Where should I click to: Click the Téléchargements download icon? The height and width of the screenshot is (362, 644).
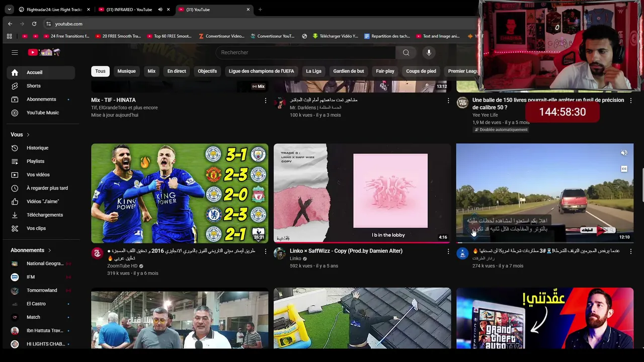point(15,215)
